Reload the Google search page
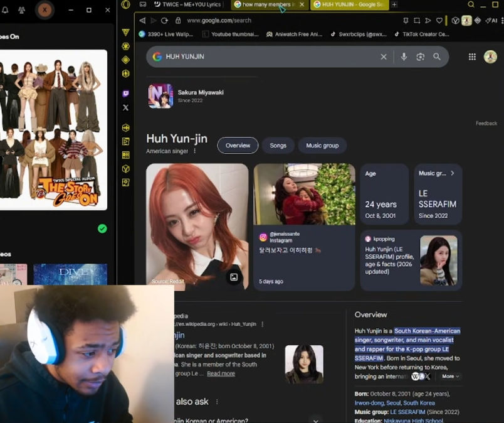 point(165,21)
